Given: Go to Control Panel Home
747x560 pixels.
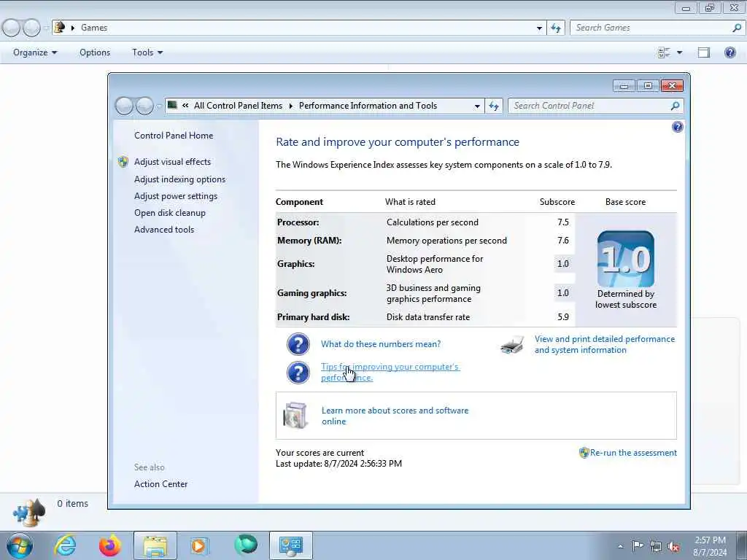Looking at the screenshot, I should (174, 136).
